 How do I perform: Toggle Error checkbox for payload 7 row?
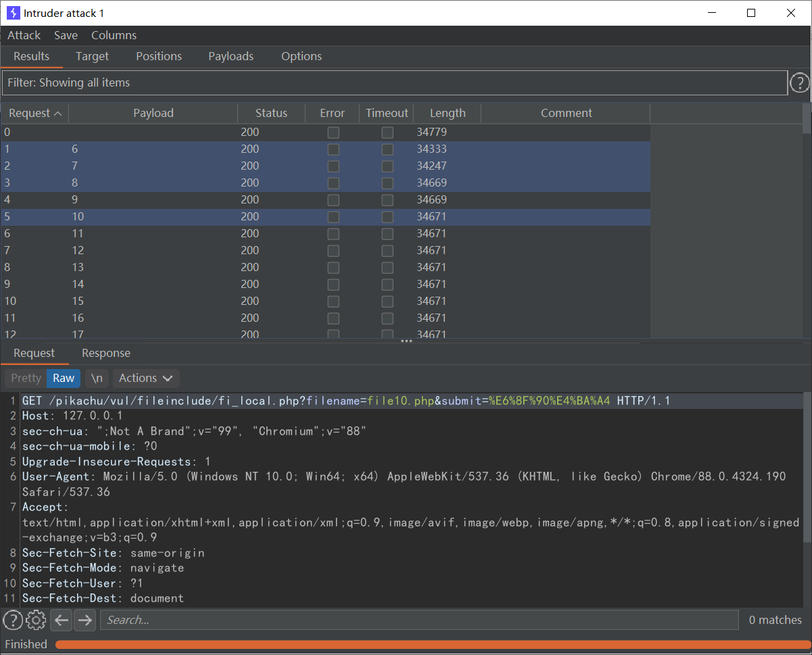[x=333, y=166]
